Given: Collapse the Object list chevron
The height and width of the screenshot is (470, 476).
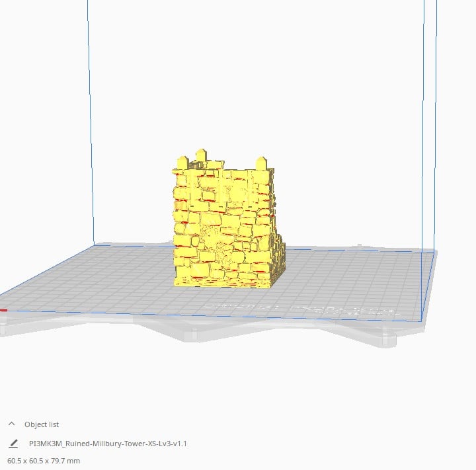Looking at the screenshot, I should (x=11, y=424).
